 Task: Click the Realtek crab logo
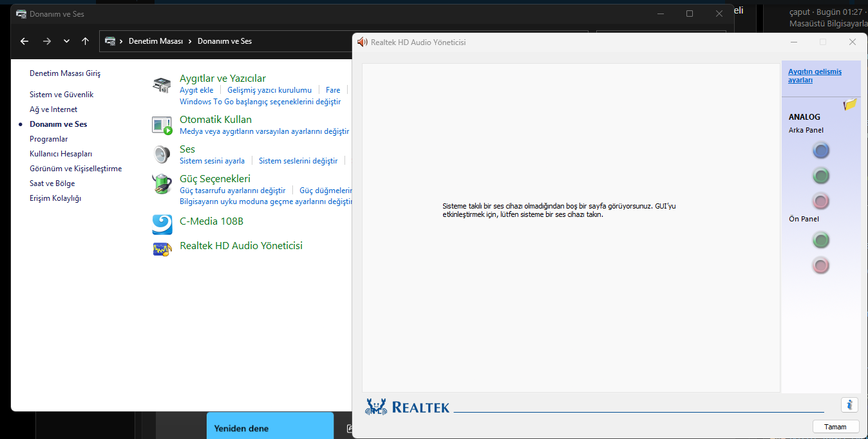point(376,406)
